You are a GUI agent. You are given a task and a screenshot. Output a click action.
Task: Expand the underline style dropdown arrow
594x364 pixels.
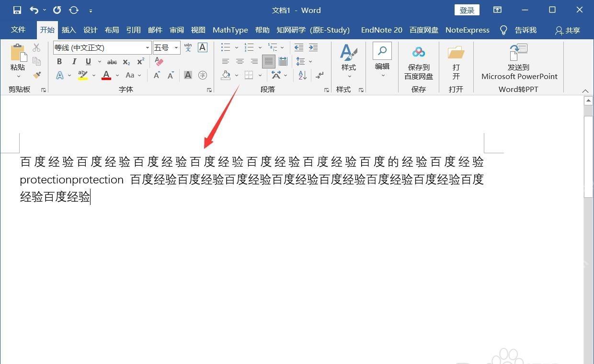99,62
